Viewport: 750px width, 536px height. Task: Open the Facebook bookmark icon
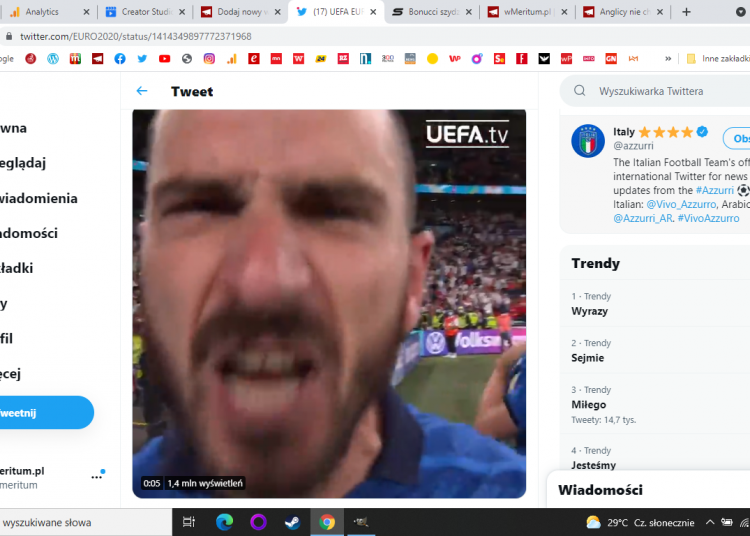pyautogui.click(x=120, y=59)
